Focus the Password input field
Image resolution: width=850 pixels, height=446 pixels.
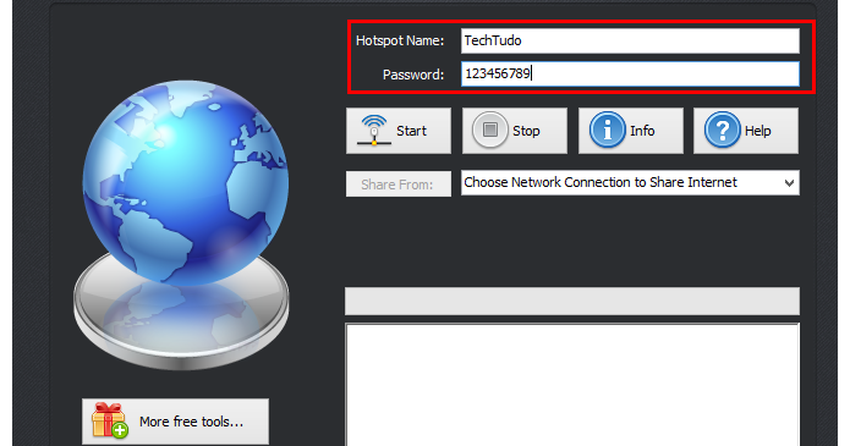point(630,74)
